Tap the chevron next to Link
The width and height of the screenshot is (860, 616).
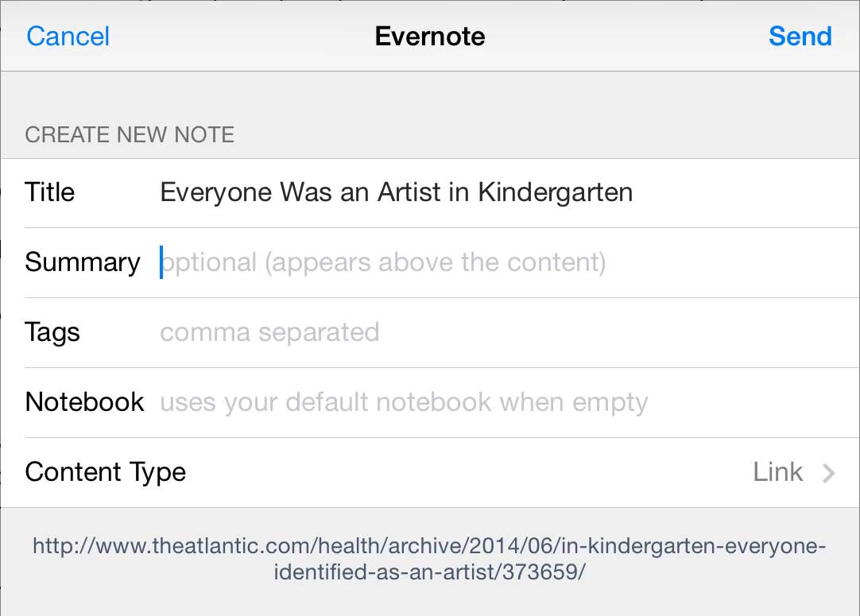click(828, 473)
